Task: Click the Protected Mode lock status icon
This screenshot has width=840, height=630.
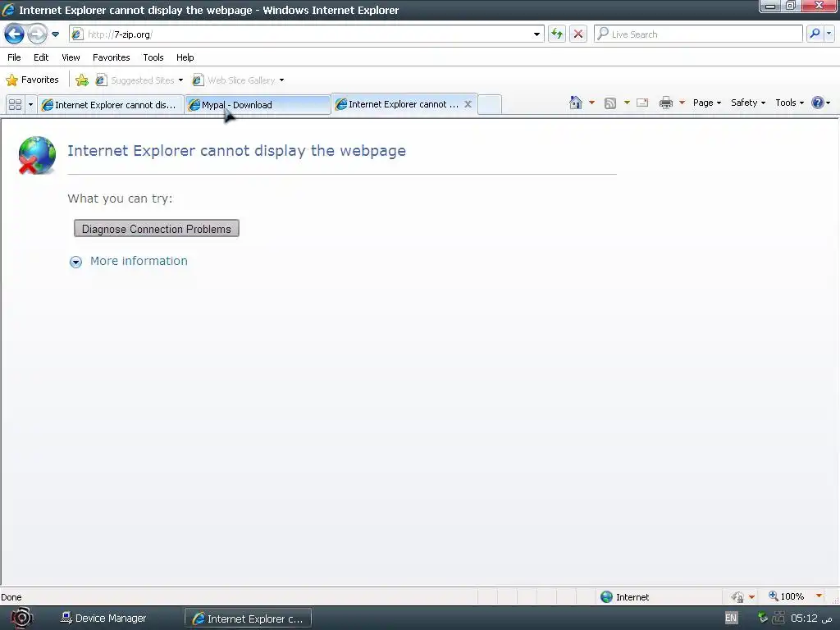Action: 737,597
